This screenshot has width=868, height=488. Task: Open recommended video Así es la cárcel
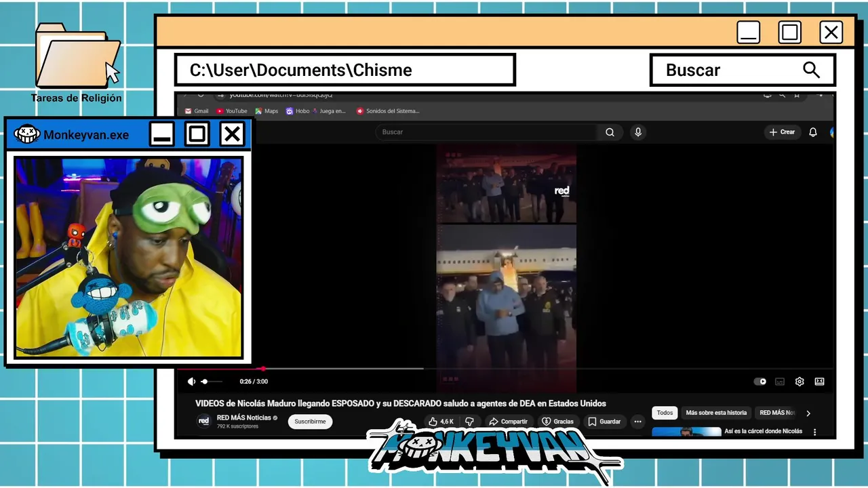pos(763,431)
